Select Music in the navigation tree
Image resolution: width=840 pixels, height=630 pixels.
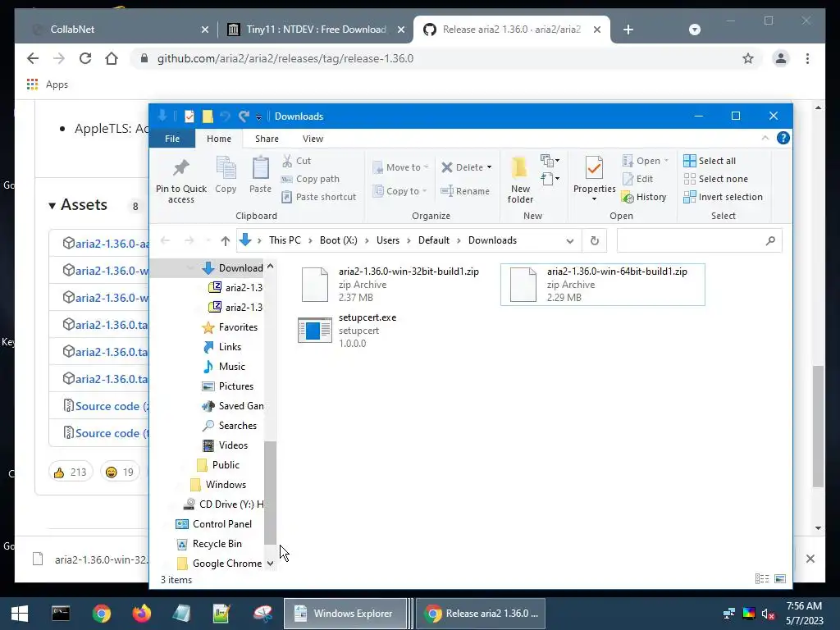coord(225,367)
